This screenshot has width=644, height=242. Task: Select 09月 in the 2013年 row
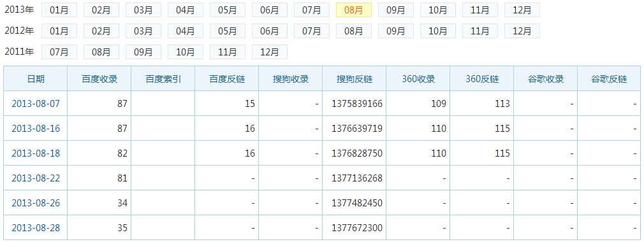pos(396,10)
